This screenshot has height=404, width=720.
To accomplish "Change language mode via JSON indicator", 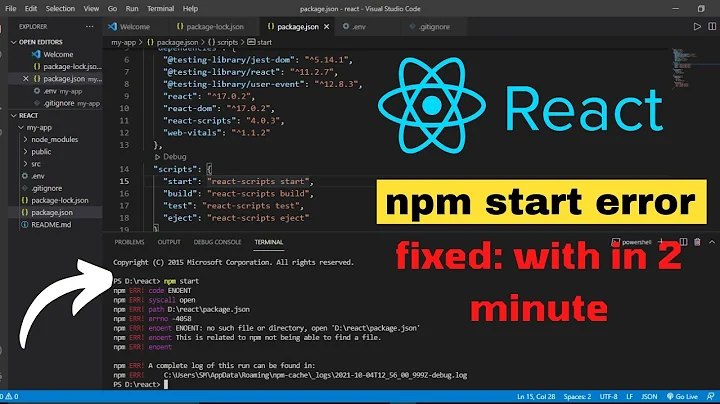I will click(x=649, y=396).
